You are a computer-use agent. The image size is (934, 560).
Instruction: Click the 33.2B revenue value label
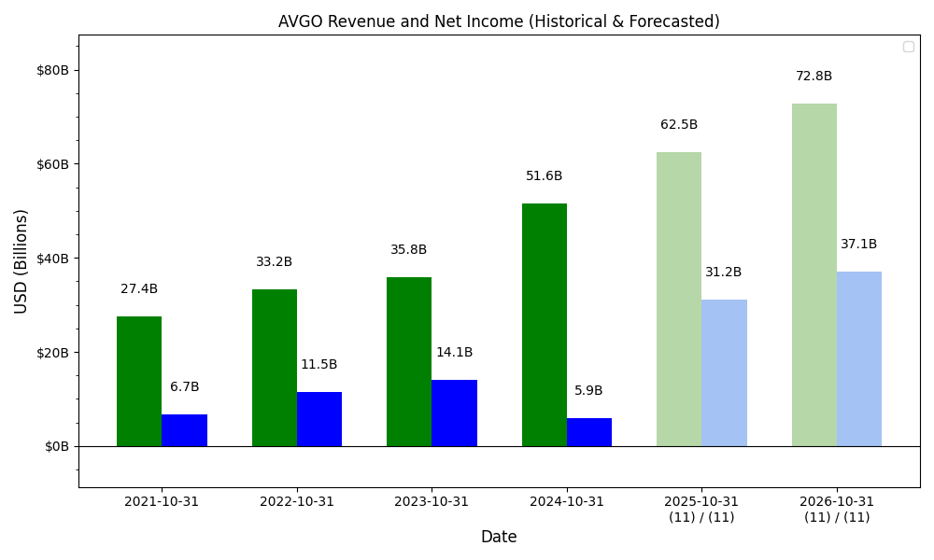pos(274,262)
